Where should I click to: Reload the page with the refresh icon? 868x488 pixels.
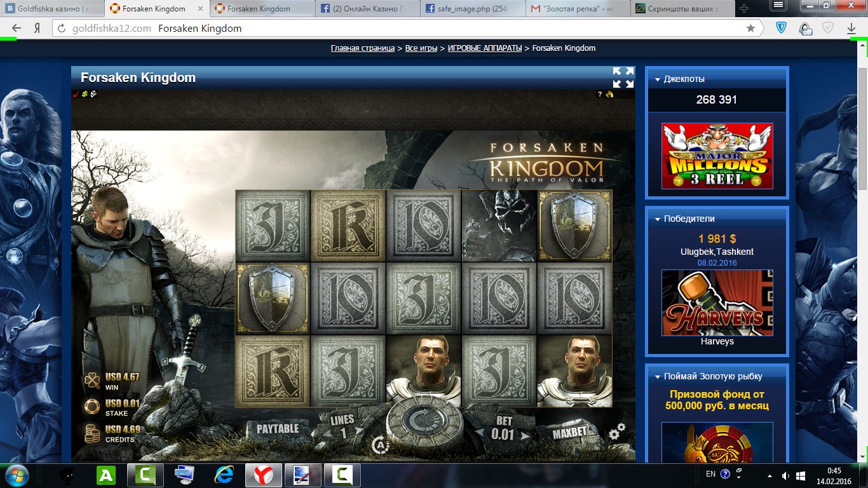click(62, 29)
